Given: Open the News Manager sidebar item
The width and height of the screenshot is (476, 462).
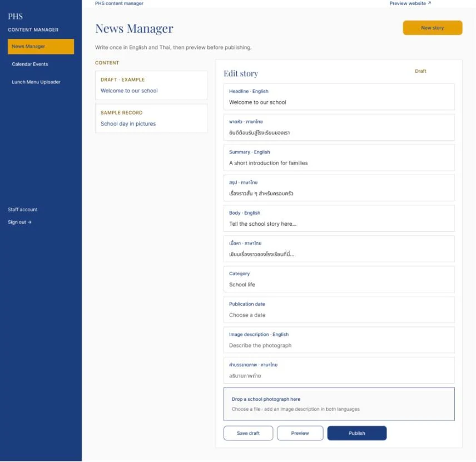Looking at the screenshot, I should tap(41, 47).
